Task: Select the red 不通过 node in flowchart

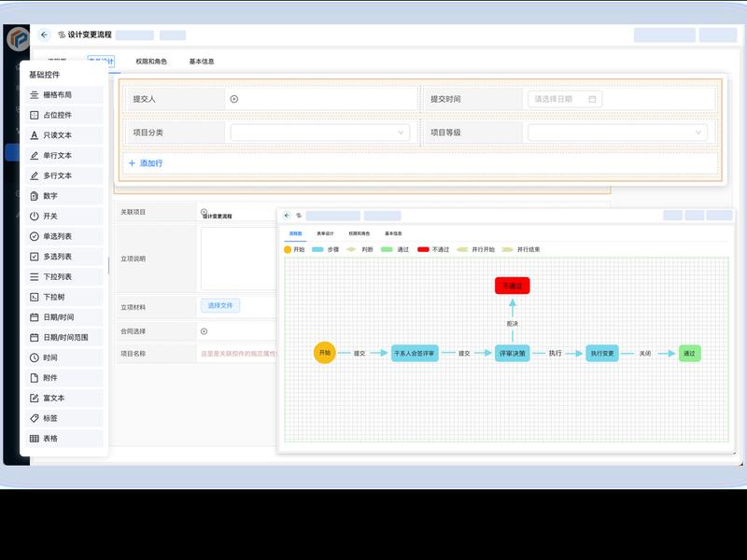Action: [512, 286]
